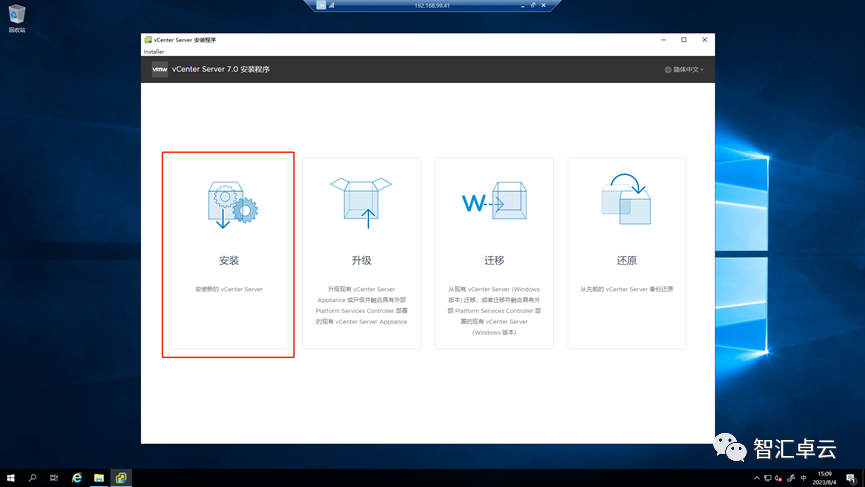Select the 还原 card title
This screenshot has width=865, height=487.
627,260
